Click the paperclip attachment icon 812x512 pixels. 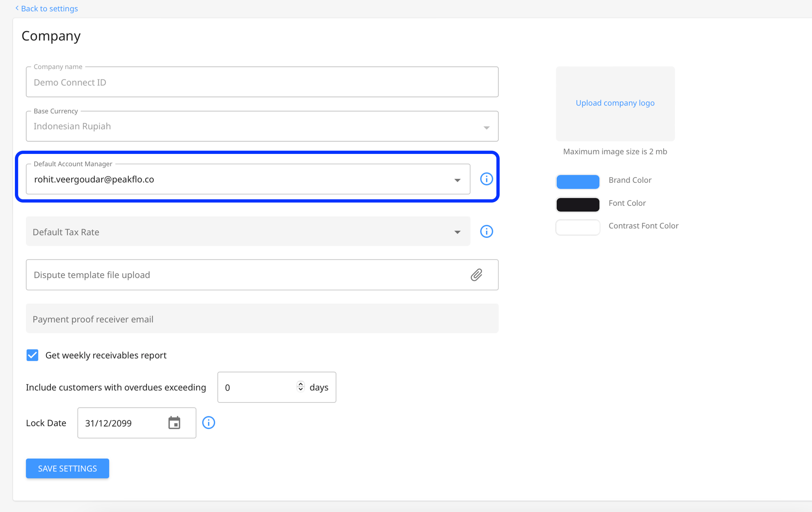point(476,275)
